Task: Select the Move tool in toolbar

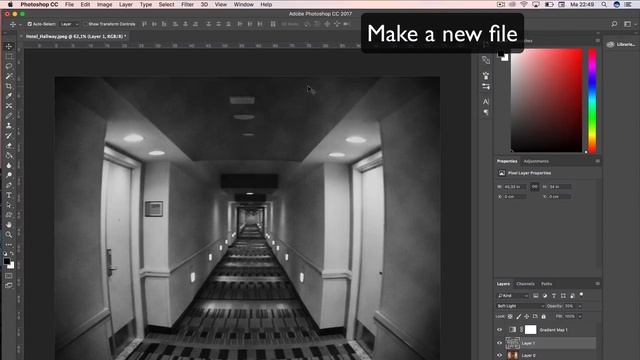Action: (9, 47)
